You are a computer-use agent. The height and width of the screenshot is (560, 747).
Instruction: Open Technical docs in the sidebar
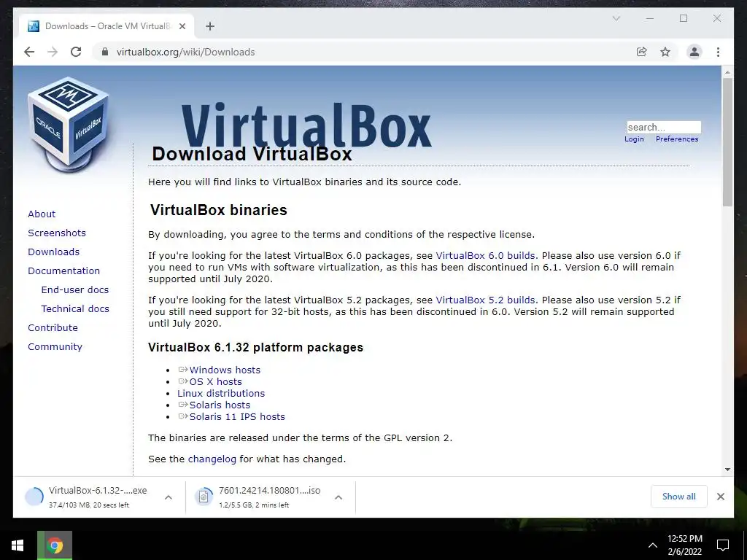pos(75,309)
